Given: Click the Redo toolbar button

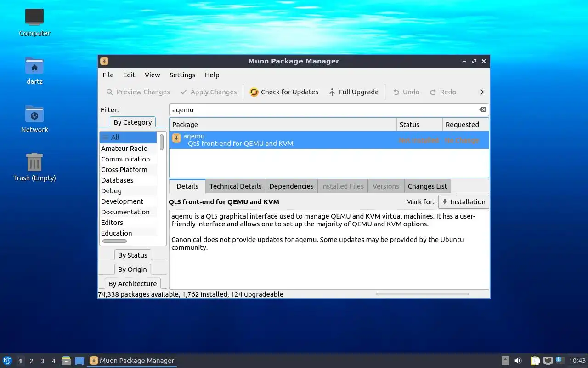Looking at the screenshot, I should pos(443,92).
